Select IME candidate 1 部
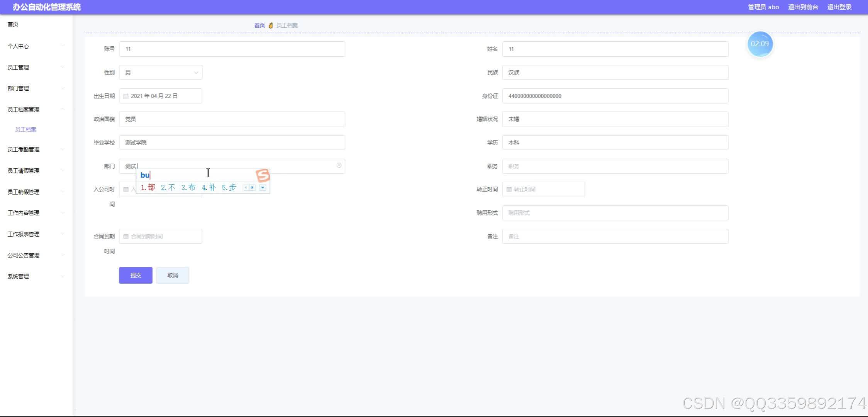Viewport: 868px width, 417px height. pos(148,188)
